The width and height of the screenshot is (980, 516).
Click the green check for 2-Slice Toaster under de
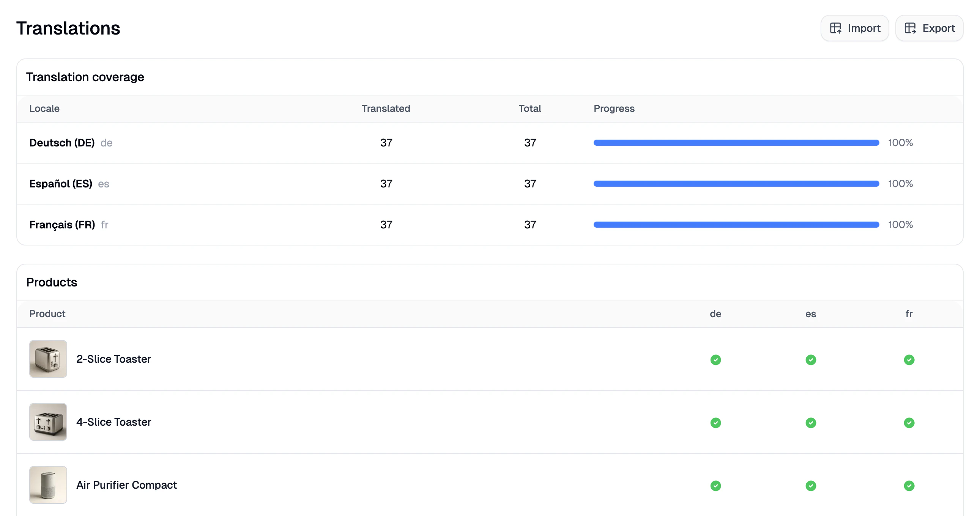click(715, 359)
